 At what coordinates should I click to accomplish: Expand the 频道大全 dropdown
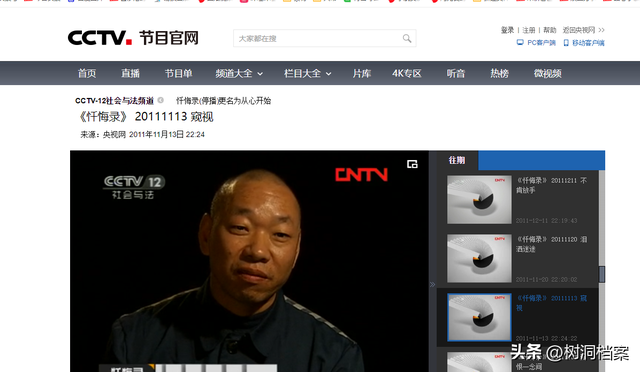[x=239, y=74]
